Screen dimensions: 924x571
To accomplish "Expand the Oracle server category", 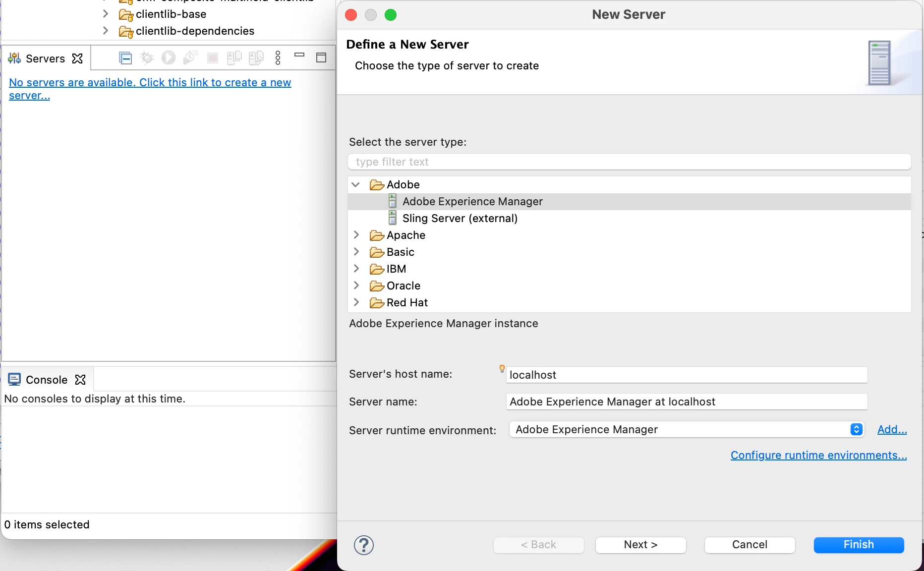I will (356, 285).
